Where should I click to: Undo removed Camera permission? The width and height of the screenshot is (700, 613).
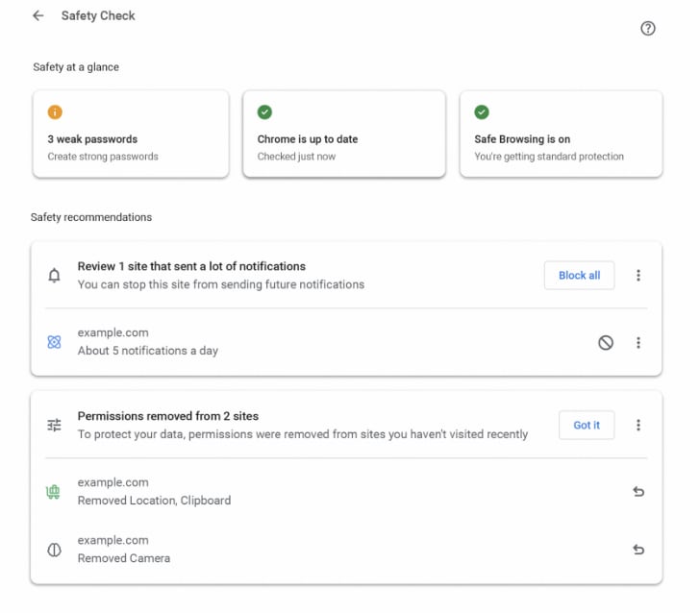pyautogui.click(x=638, y=550)
